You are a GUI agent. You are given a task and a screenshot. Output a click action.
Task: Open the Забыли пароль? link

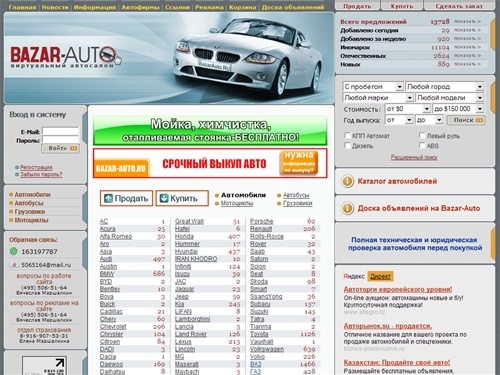[41, 174]
